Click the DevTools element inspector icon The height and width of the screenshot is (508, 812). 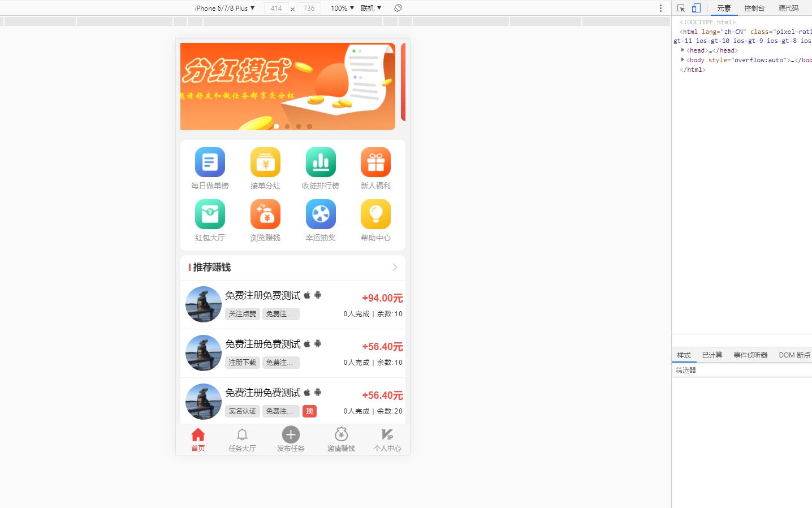(681, 8)
